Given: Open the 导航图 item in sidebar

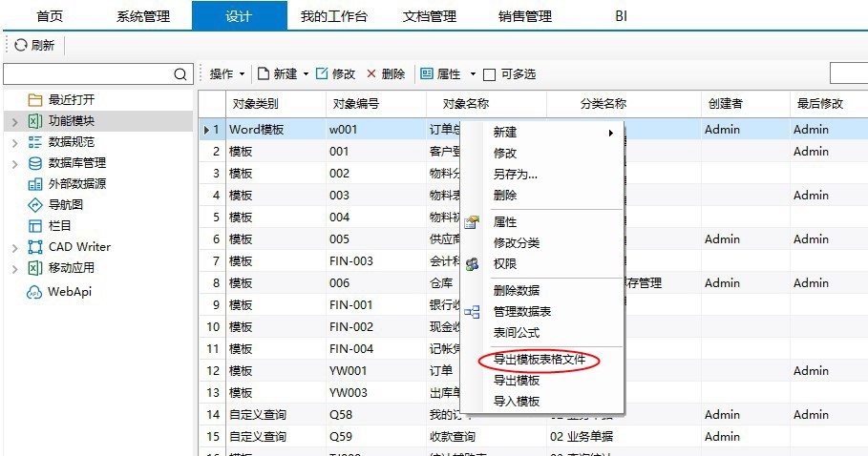Looking at the screenshot, I should click(x=65, y=204).
